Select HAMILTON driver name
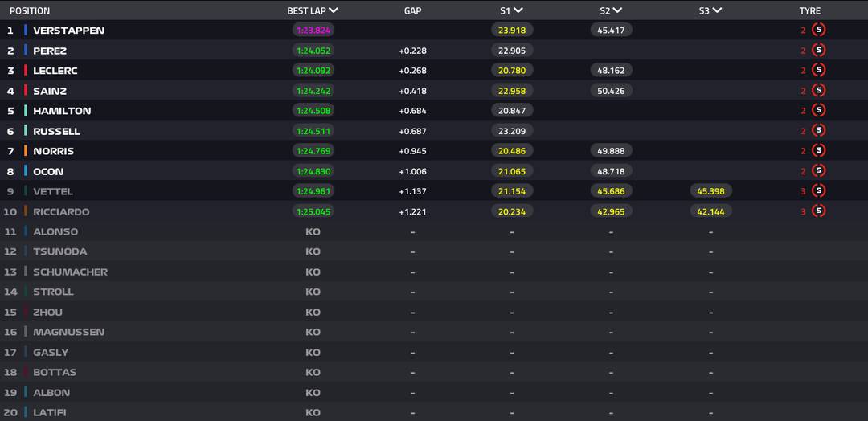Viewport: 868px width, 421px height. pyautogui.click(x=62, y=111)
